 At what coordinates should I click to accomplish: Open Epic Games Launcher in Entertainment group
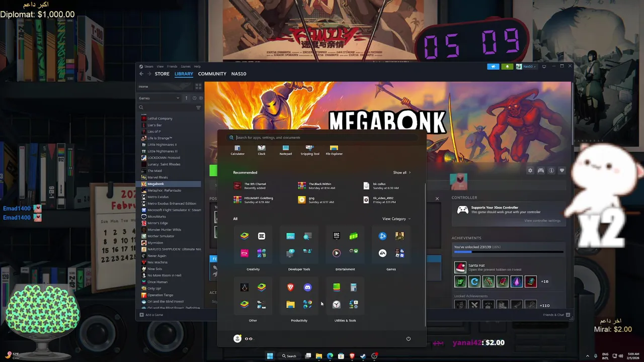(336, 236)
